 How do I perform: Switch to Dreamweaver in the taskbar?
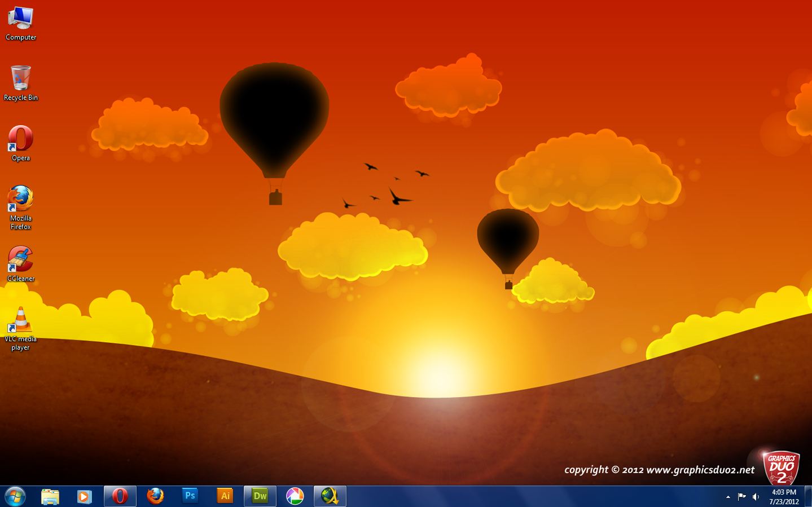coord(260,496)
